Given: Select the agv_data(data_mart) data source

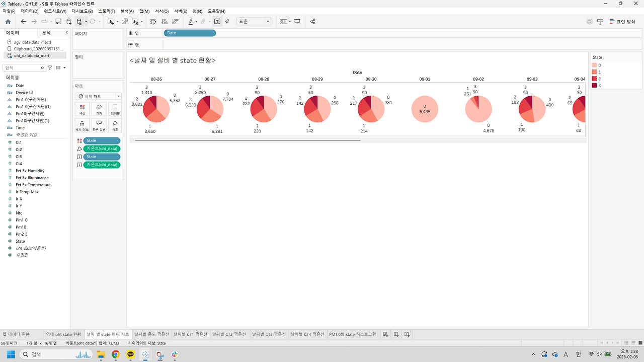Looking at the screenshot, I should [x=32, y=42].
